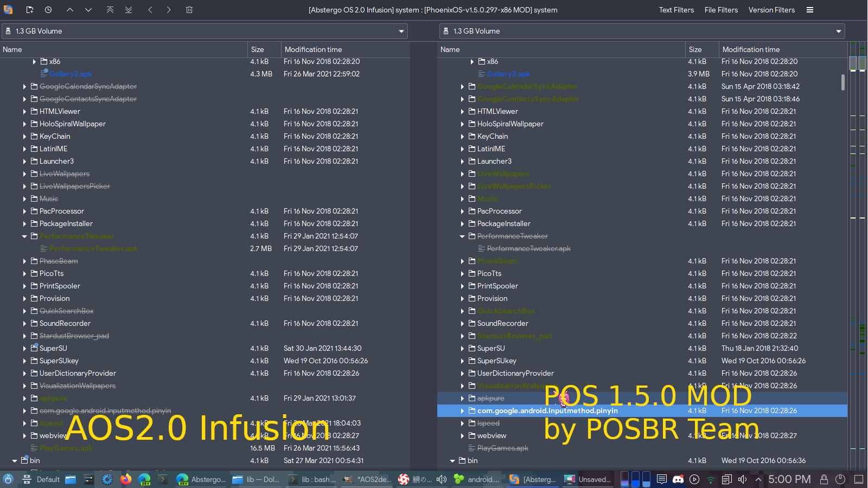This screenshot has width=868, height=488.
Task: Open application launcher icon in taskbar
Action: 8,479
